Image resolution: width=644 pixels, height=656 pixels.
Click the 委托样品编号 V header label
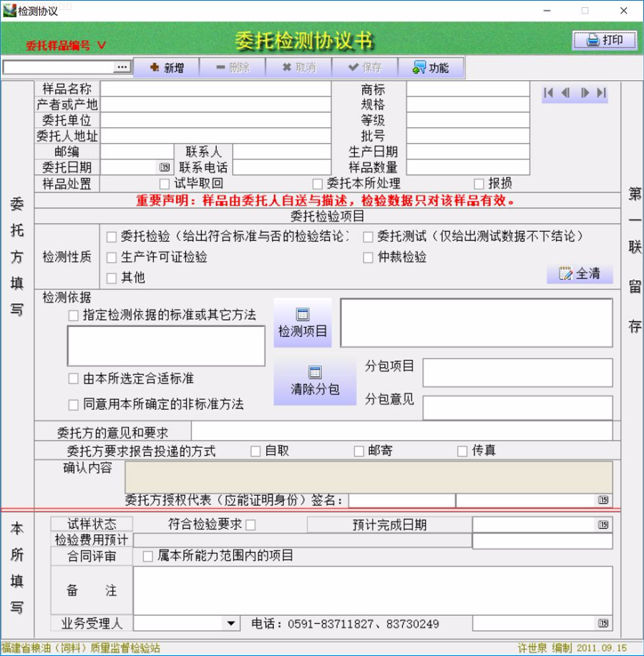[x=66, y=45]
